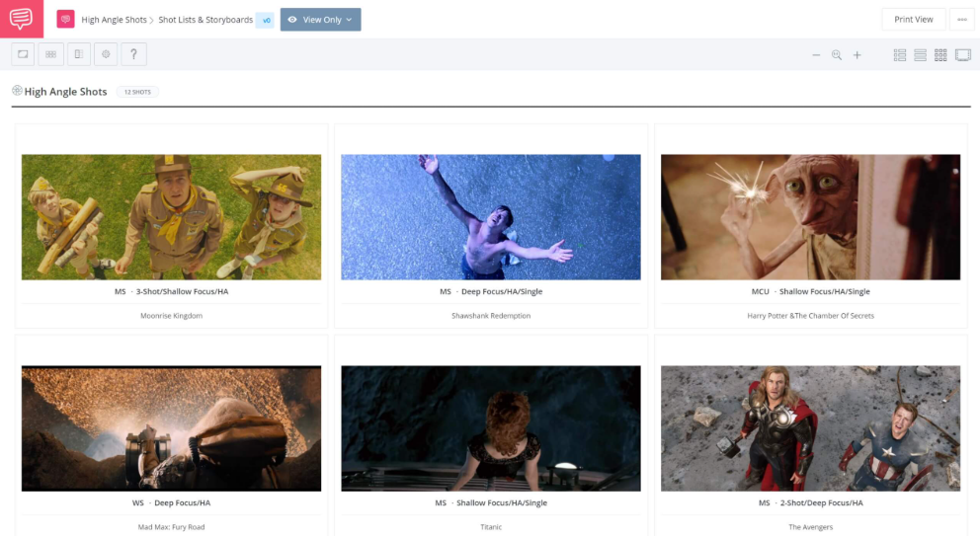
Task: Open the settings gear toolbar icon
Action: 107,54
